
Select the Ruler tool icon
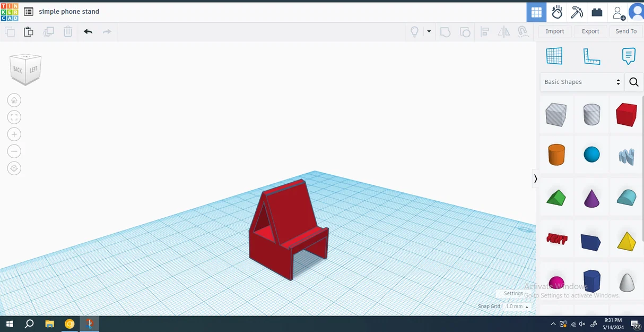[591, 56]
